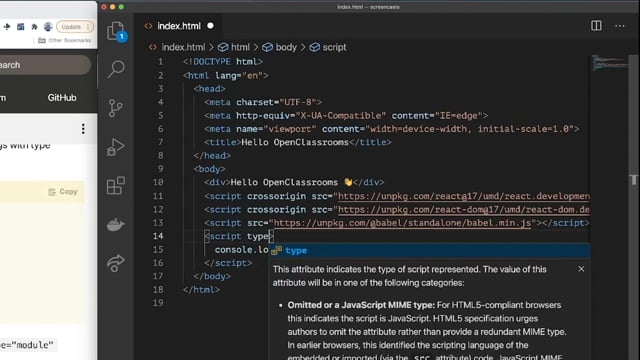The image size is (640, 360).
Task: Click the meta charset UTF-8 line
Action: pos(263,102)
